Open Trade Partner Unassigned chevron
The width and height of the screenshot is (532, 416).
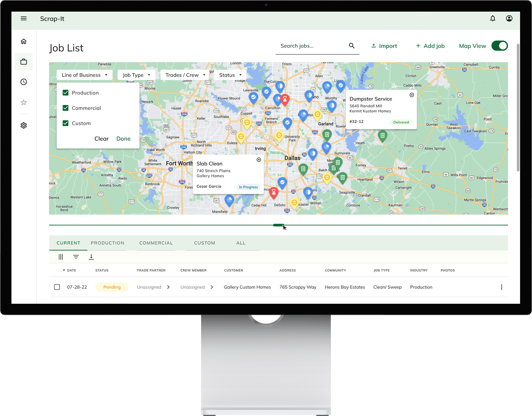(x=168, y=287)
